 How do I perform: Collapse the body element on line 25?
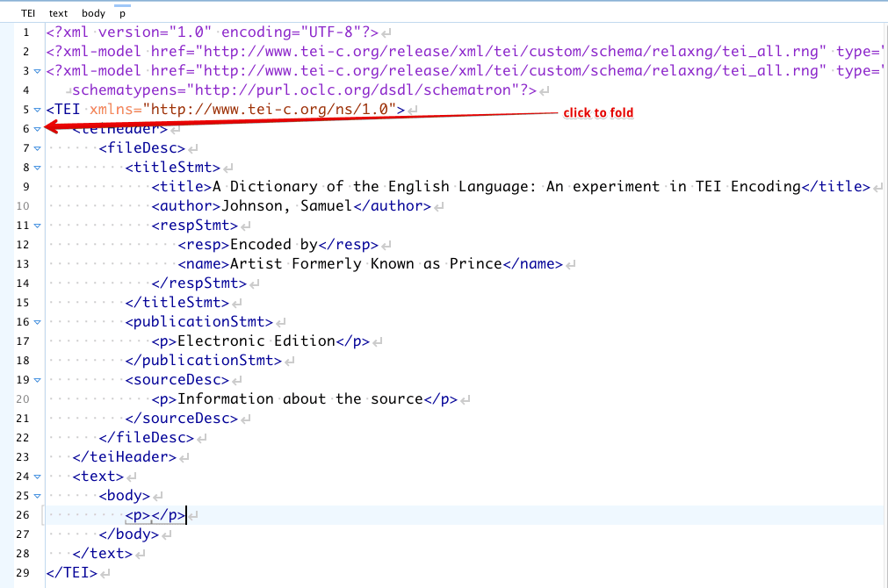pos(37,496)
